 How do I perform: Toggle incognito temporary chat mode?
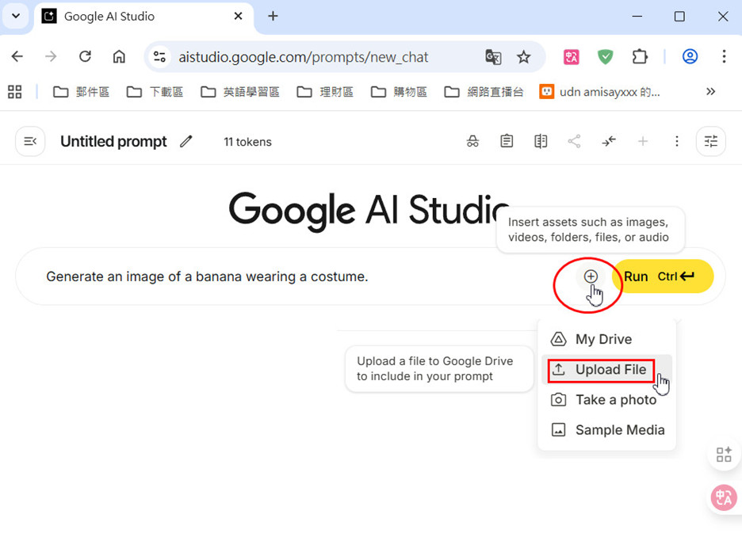click(472, 141)
